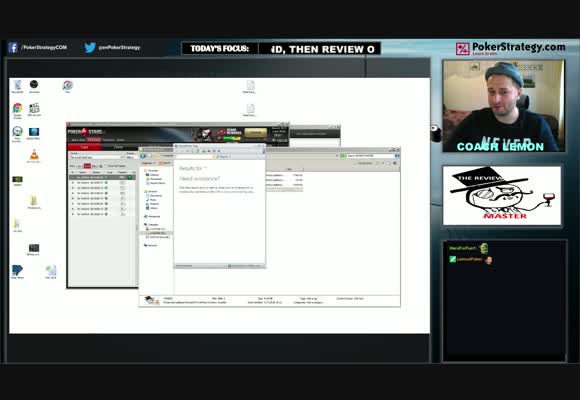This screenshot has height=400, width=580.
Task: Launch the OBS Studio desktop shortcut
Action: 34,85
